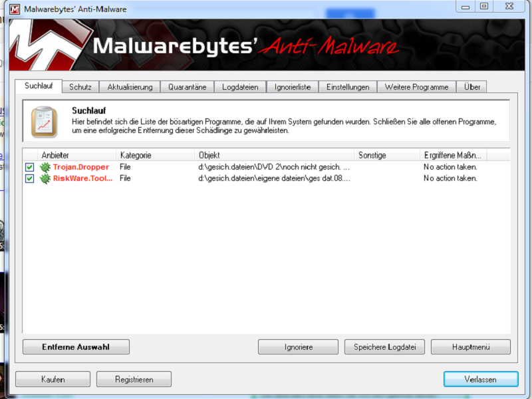Click the Ergriffene Maßn... column header

454,155
